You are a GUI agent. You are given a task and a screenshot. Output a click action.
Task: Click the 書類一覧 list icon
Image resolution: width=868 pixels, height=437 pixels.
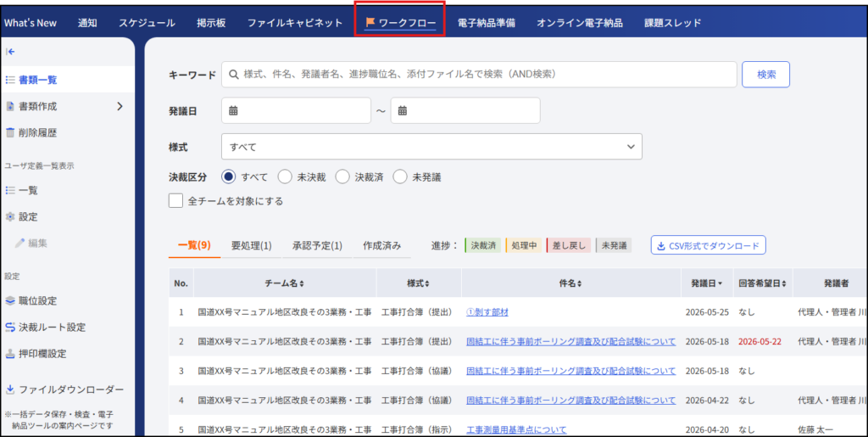click(10, 80)
